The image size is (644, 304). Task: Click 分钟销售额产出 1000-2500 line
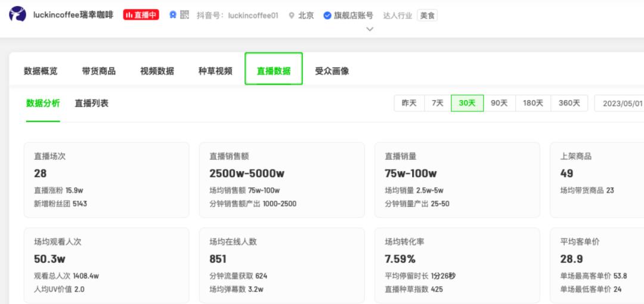[253, 203]
